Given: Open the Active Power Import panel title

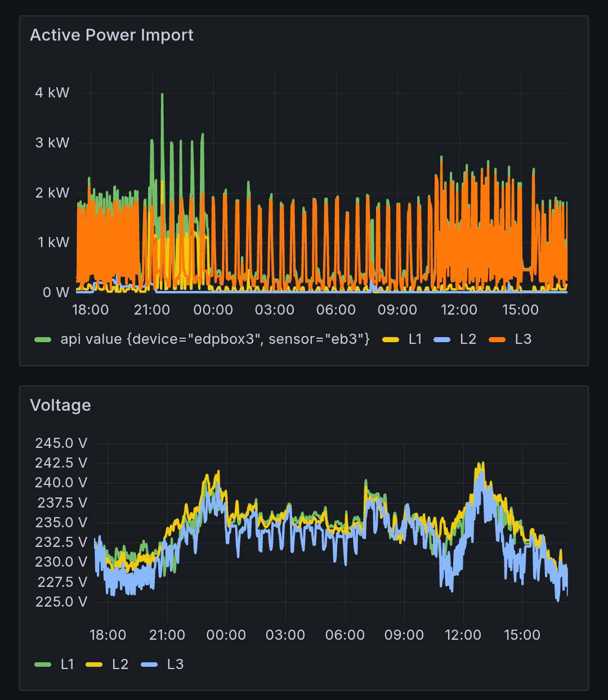Looking at the screenshot, I should point(111,35).
